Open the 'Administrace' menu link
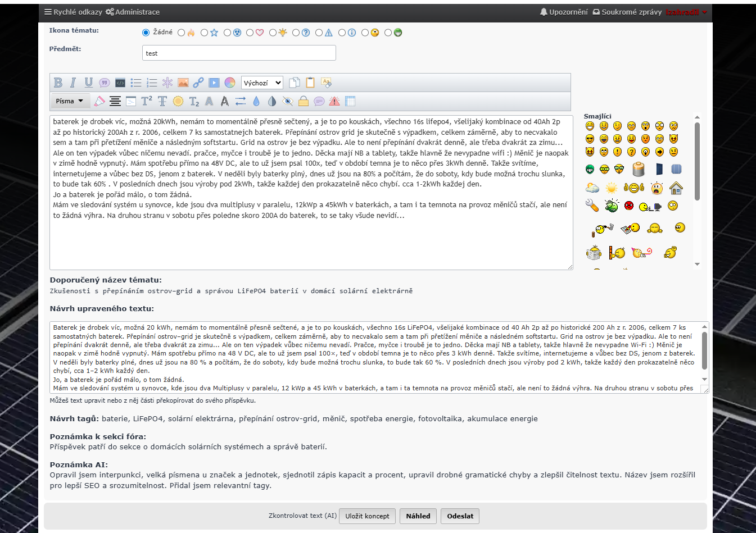756x533 pixels. pos(133,12)
